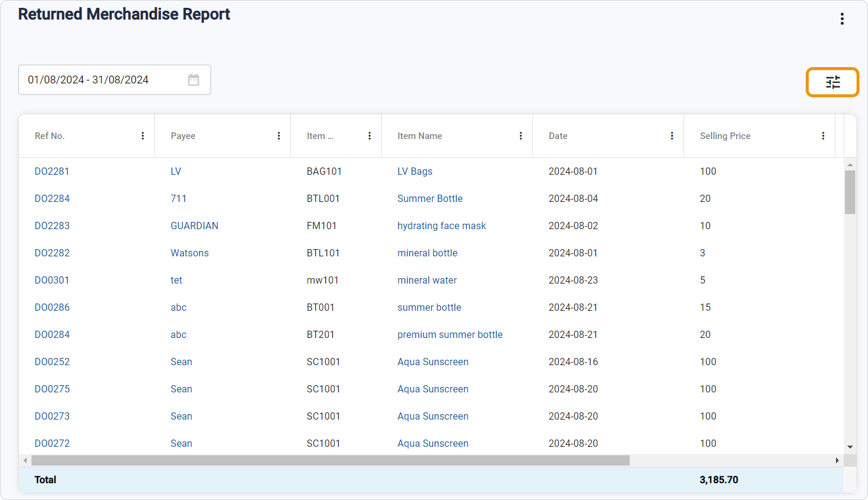
Task: Open reference DO0286 link
Action: click(x=52, y=307)
